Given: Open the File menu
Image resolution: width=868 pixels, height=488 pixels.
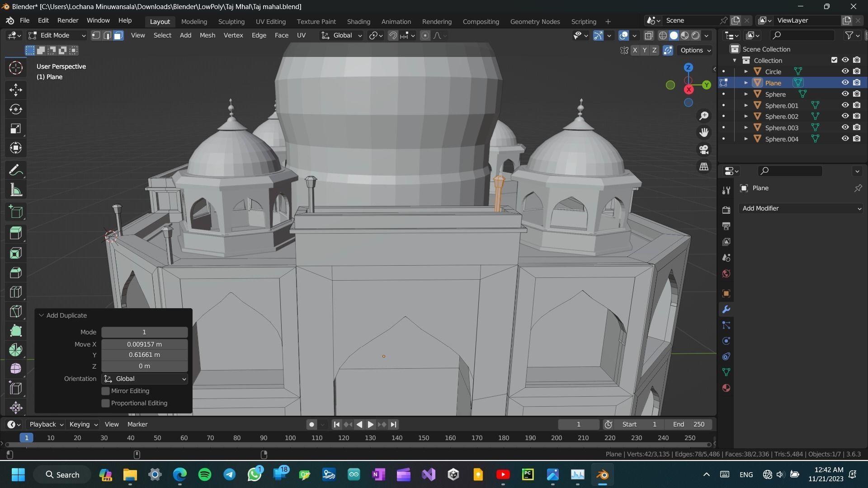Looking at the screenshot, I should 24,21.
